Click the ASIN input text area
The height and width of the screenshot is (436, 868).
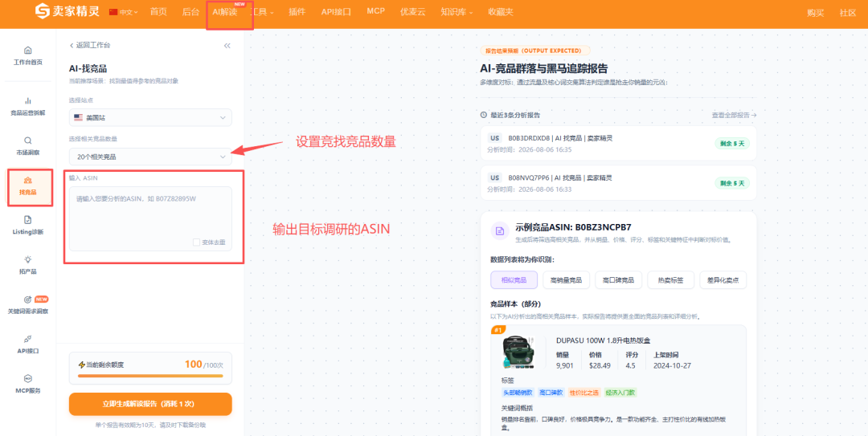150,218
